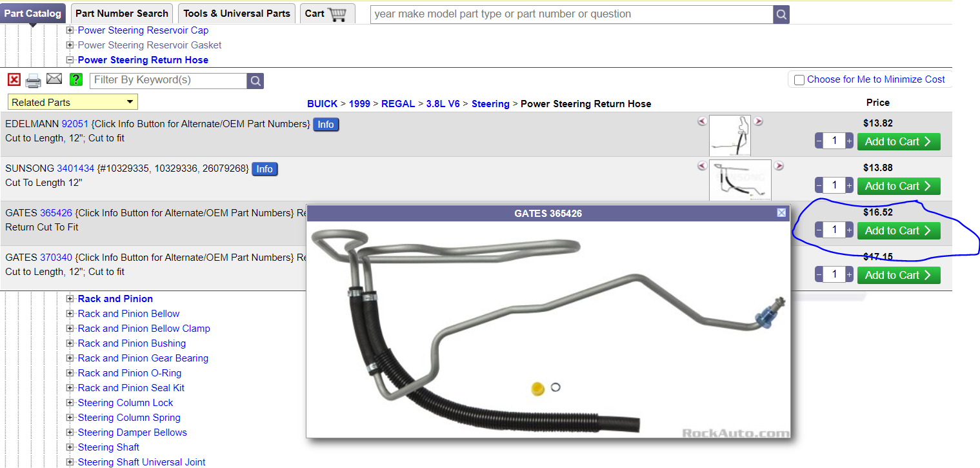Viewport: 980px width, 468px height.
Task: Expand the Steering Damper Bellows node
Action: click(70, 432)
